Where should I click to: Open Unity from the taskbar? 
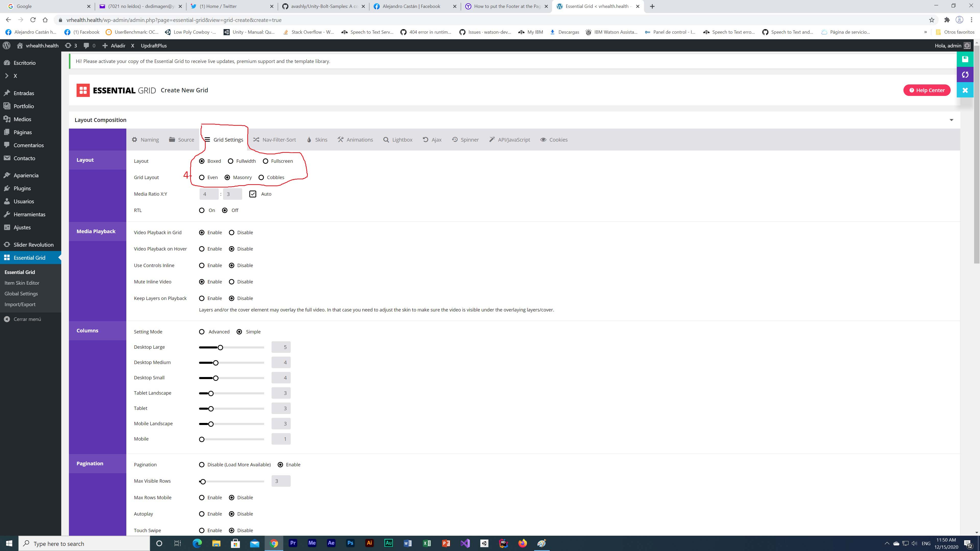click(484, 543)
